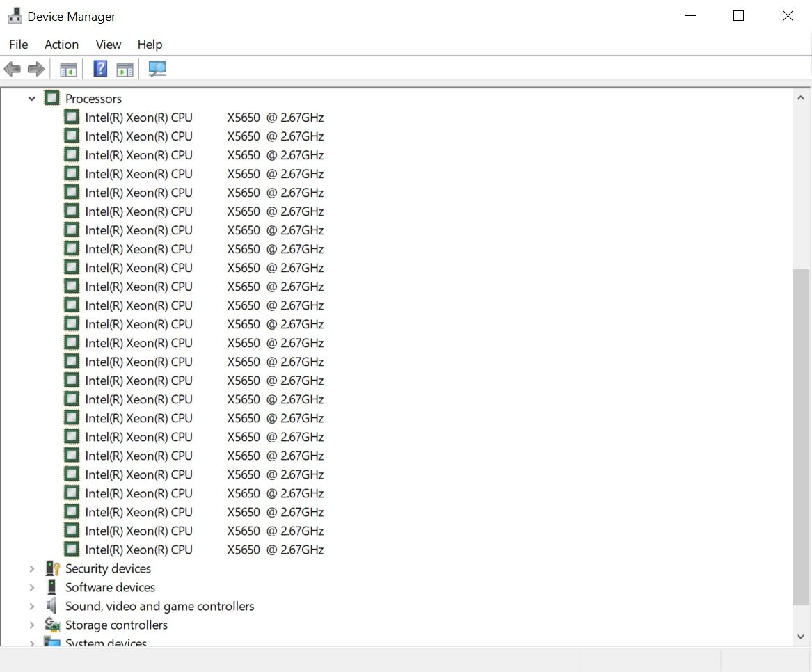This screenshot has height=672, width=812.
Task: Click the speaker icon for Sound controllers
Action: (51, 606)
